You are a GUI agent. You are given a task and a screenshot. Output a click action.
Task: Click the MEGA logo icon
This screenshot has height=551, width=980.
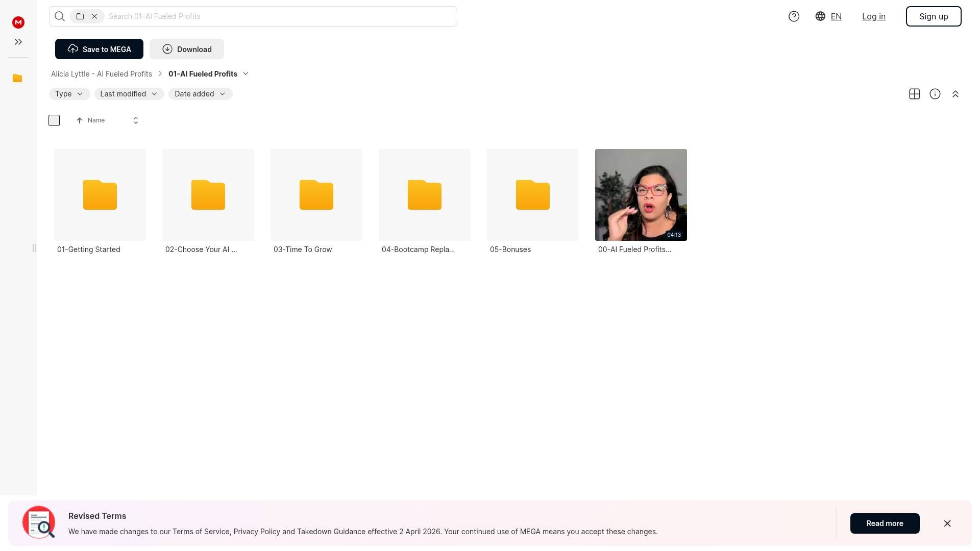click(18, 22)
